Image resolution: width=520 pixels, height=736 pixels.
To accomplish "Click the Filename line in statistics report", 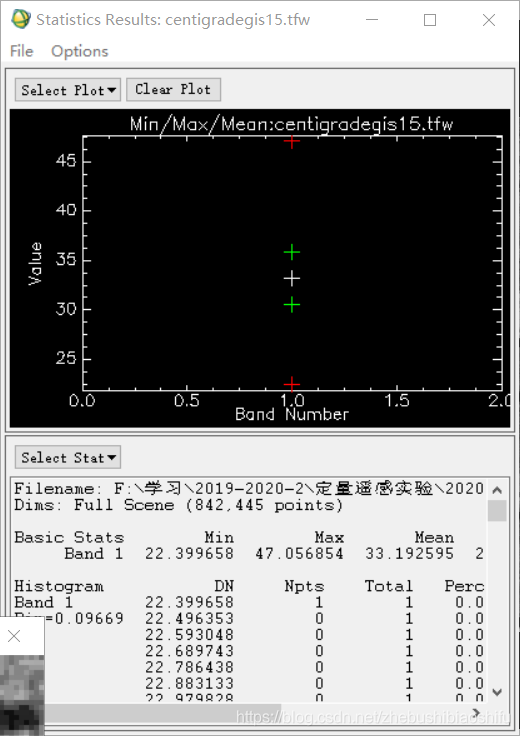I will [x=249, y=489].
